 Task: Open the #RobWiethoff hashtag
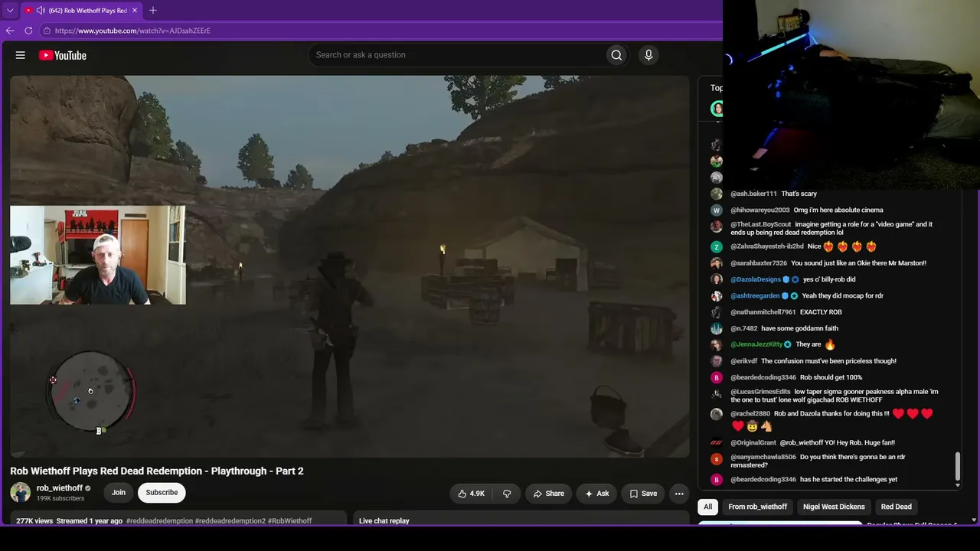point(289,521)
